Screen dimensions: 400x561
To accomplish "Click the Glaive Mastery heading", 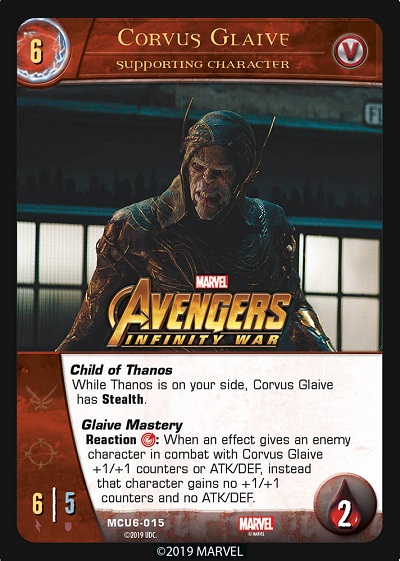I will (132, 425).
